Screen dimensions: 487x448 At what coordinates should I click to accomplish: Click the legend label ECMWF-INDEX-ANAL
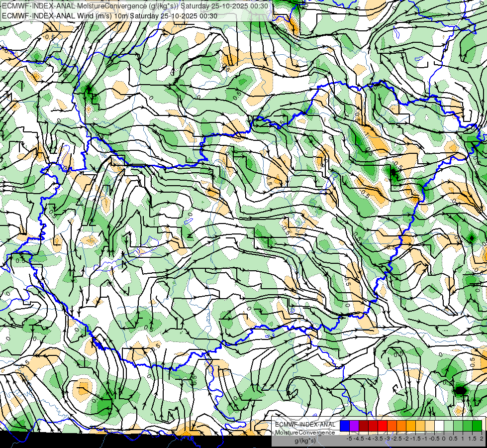tap(305, 425)
